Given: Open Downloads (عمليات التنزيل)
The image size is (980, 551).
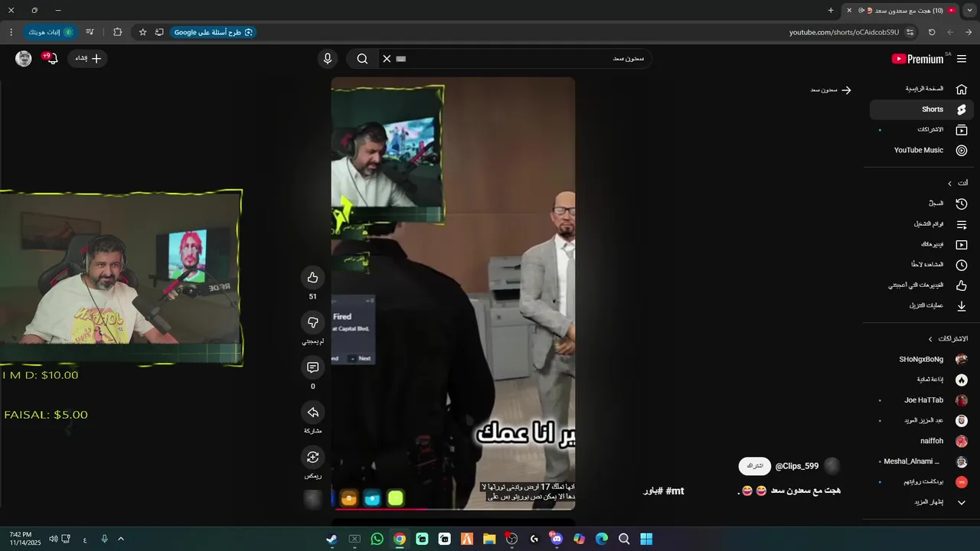Looking at the screenshot, I should pyautogui.click(x=922, y=305).
